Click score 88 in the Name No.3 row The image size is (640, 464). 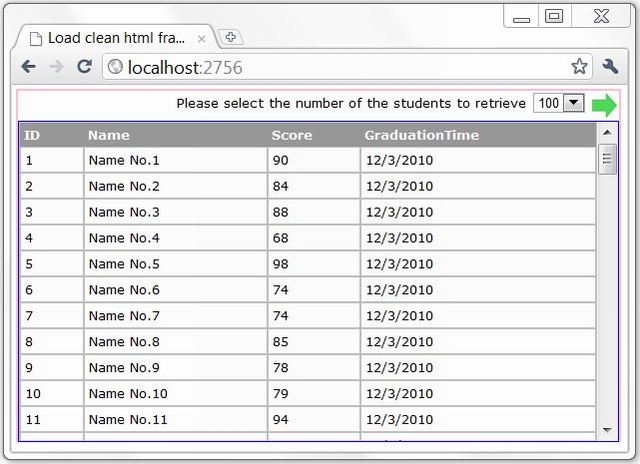(x=314, y=212)
